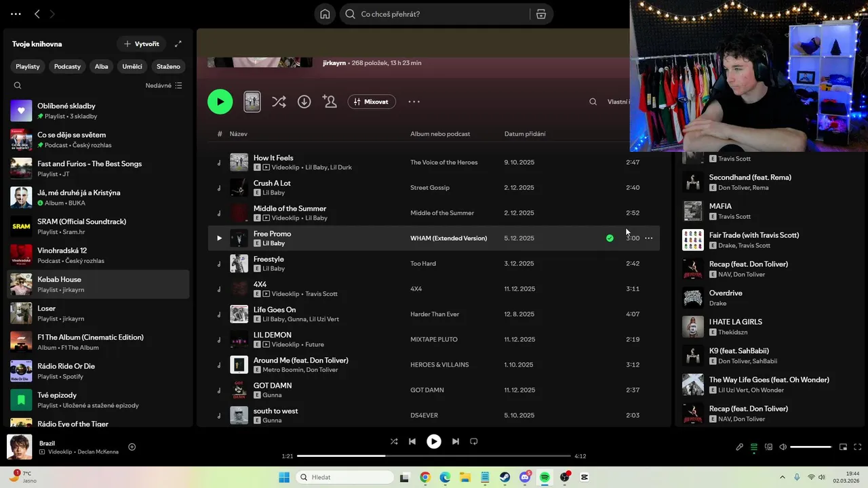868x488 pixels.
Task: Select I HATE LA GIRLS in queue
Action: [770, 327]
